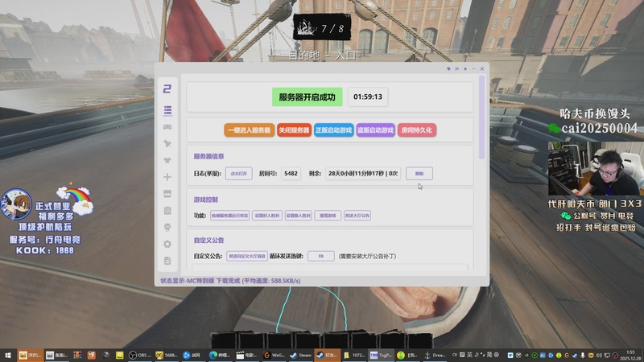The image size is (644, 362).
Task: Click 设置好人胜利 button
Action: pos(267,216)
